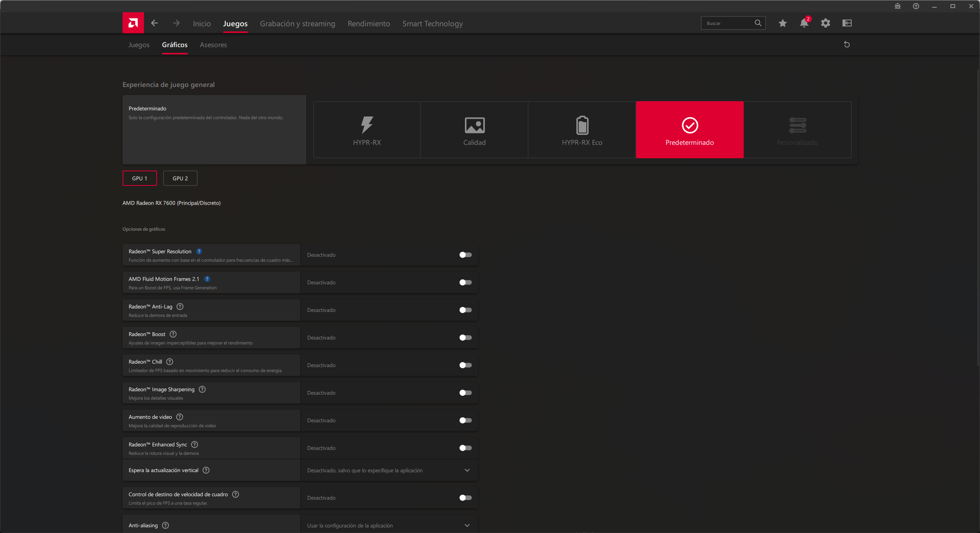
Task: Turn on Radeon Anti-Lag
Action: (466, 310)
